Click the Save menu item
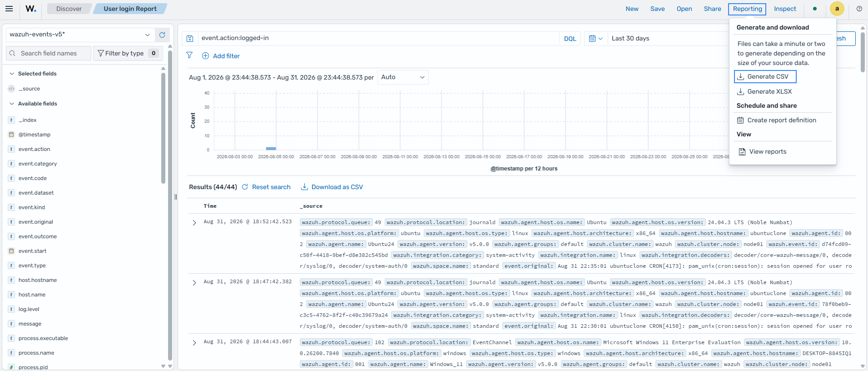868x371 pixels. point(657,9)
